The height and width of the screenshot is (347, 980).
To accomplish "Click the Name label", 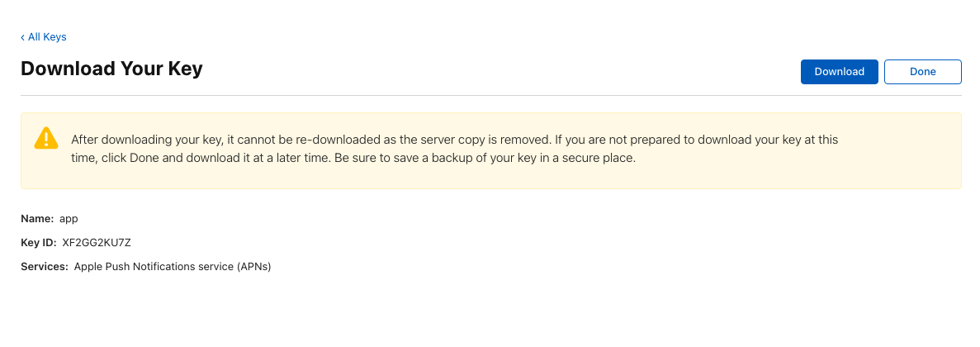I will [37, 219].
